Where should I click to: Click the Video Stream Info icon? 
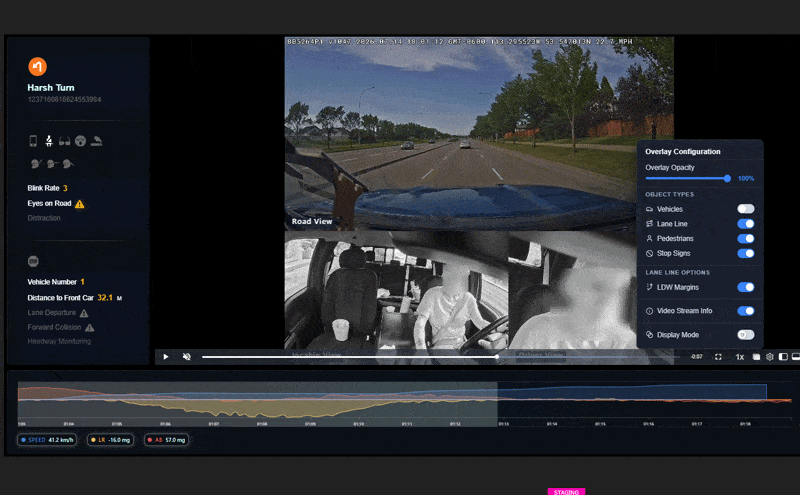[x=649, y=311]
